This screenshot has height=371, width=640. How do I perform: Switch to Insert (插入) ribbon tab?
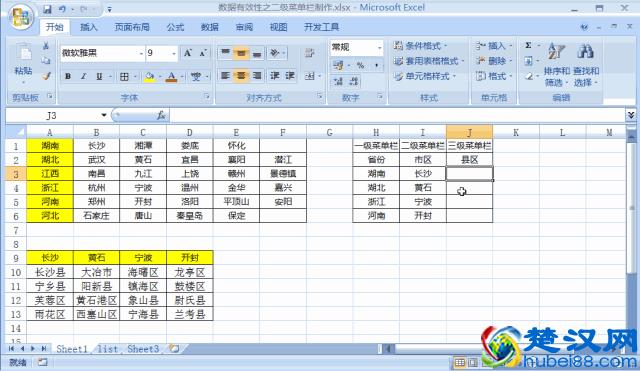tap(89, 27)
